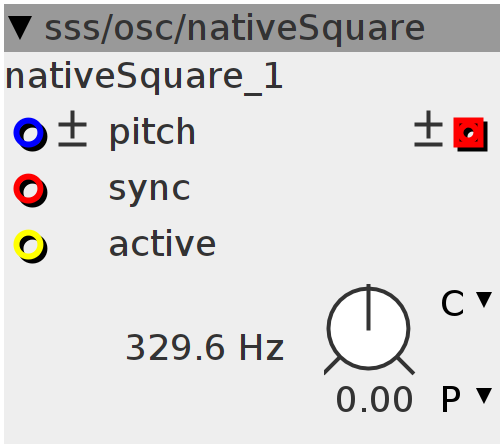Click the 0.00 dial value field
Image resolution: width=504 pixels, height=448 pixels.
tap(375, 399)
